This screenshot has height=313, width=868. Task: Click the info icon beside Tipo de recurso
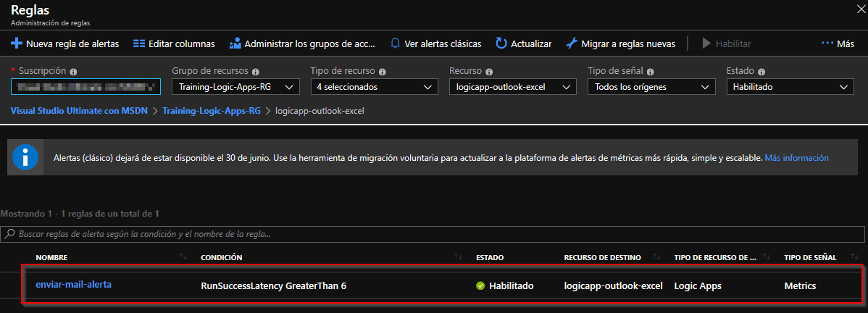tap(383, 72)
